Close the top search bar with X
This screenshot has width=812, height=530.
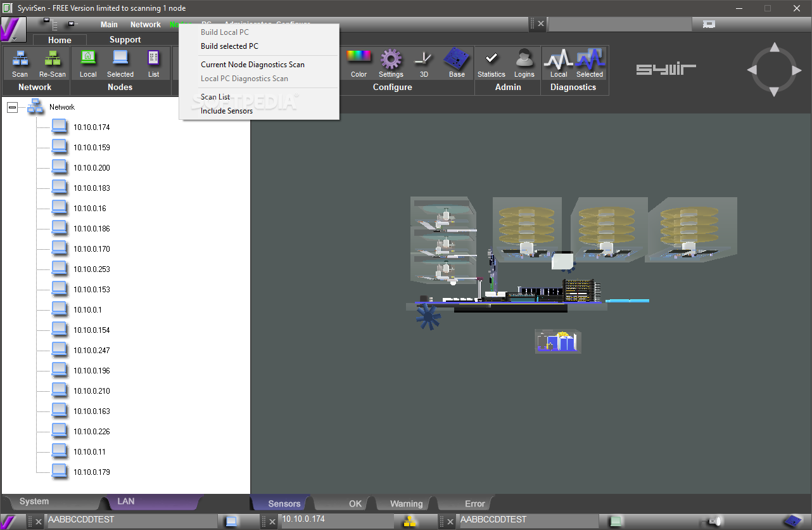pyautogui.click(x=540, y=24)
